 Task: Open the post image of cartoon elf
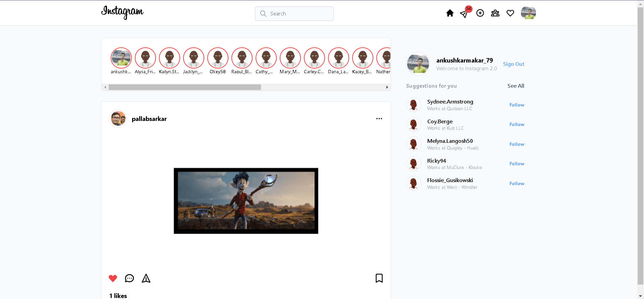(246, 201)
